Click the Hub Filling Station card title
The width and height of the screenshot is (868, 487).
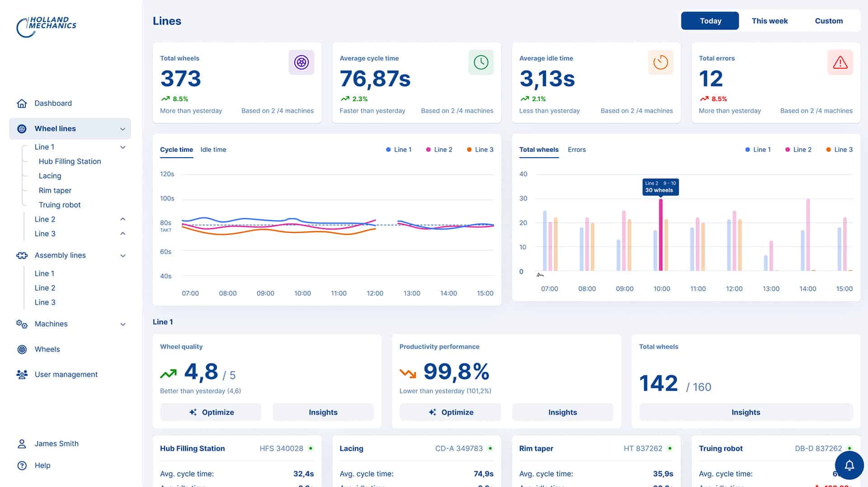tap(192, 449)
